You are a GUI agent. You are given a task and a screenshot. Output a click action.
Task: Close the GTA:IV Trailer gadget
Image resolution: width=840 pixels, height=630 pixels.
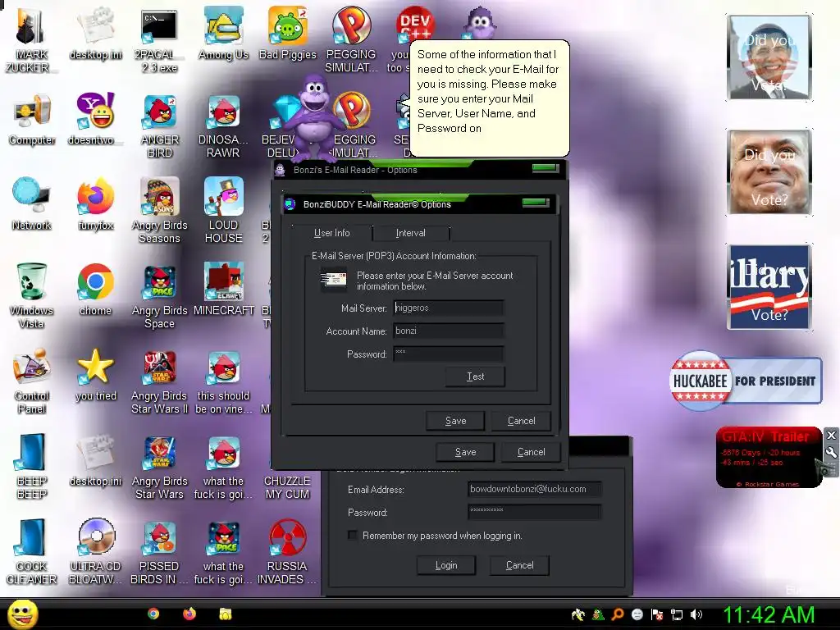click(x=831, y=435)
